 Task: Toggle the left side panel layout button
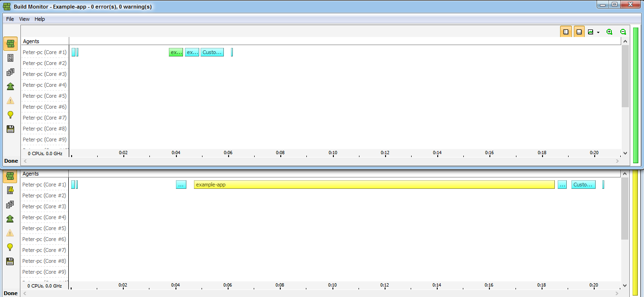(566, 32)
